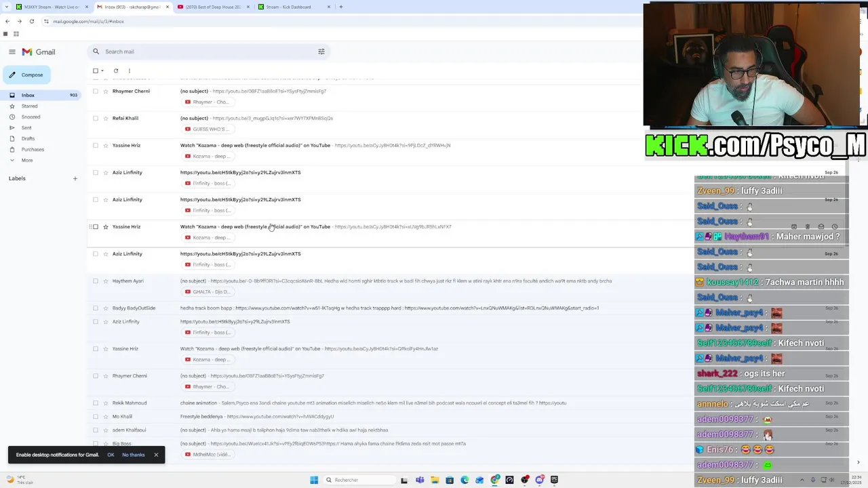Compose a new email
868x488 pixels.
pyautogui.click(x=28, y=75)
